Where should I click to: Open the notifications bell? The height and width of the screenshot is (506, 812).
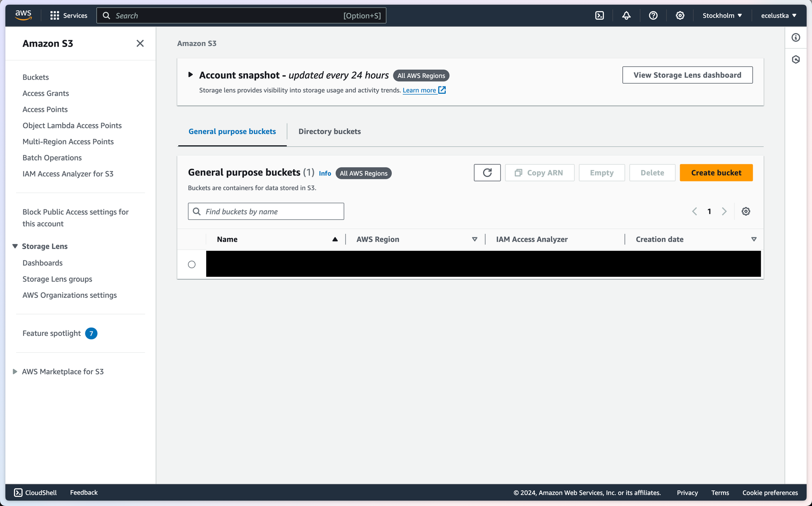(626, 15)
